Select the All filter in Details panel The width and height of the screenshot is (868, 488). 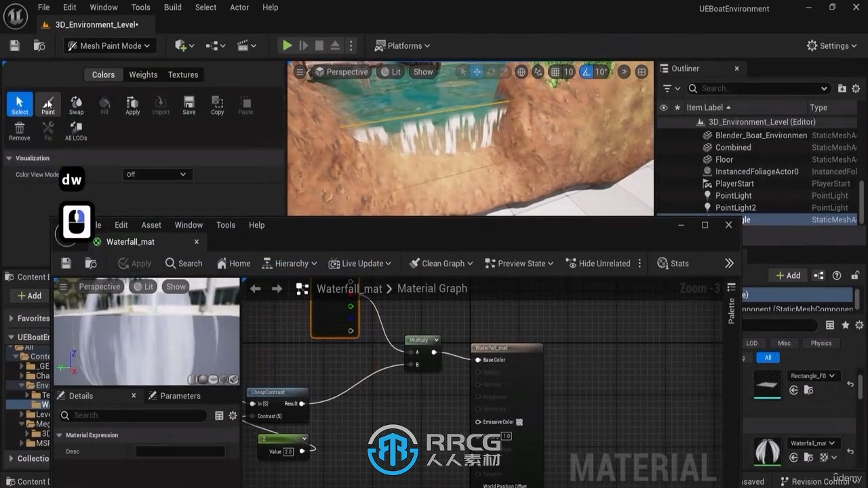click(x=768, y=357)
